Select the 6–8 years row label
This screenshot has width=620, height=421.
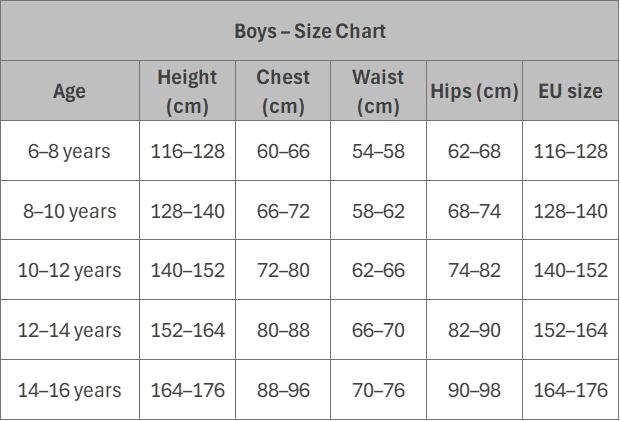(69, 151)
